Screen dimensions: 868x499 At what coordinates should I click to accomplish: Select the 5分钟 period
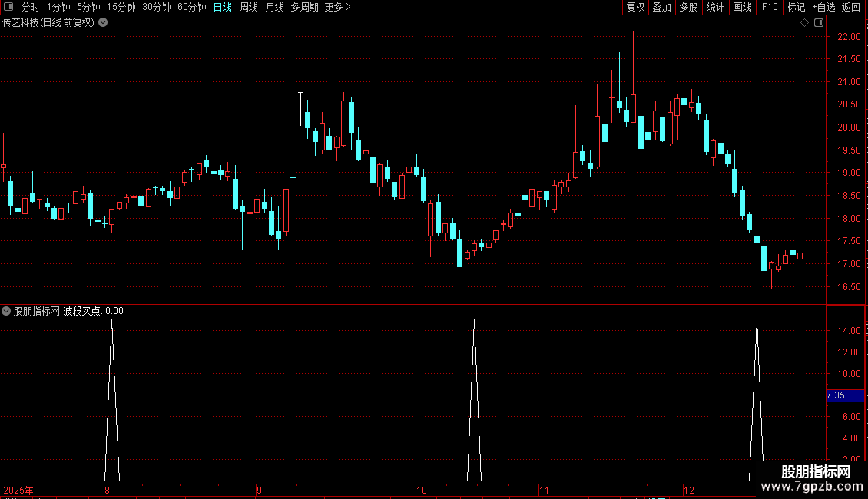(88, 7)
